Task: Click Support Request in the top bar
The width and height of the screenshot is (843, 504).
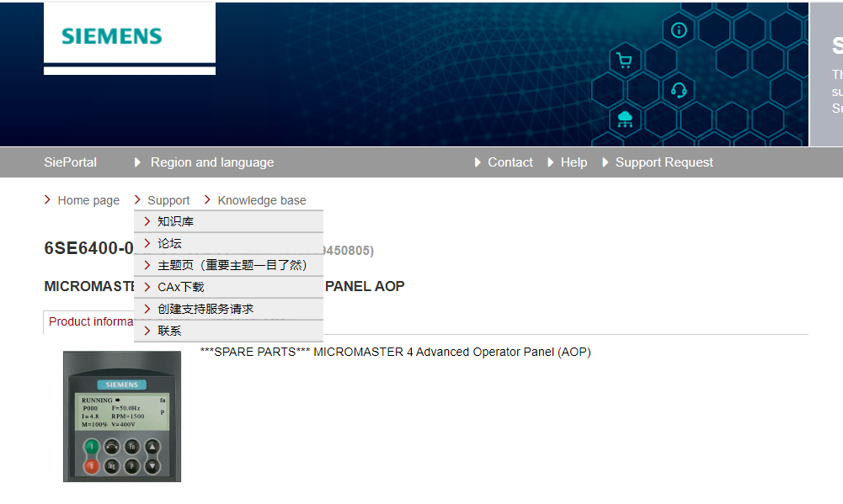Action: coord(664,162)
